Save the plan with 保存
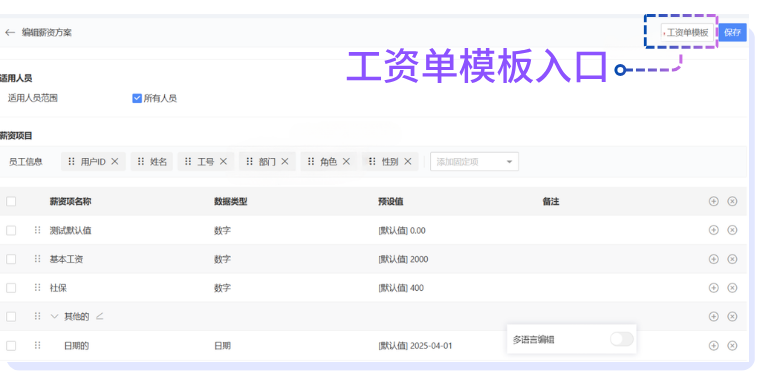The image size is (757, 372). 732,33
